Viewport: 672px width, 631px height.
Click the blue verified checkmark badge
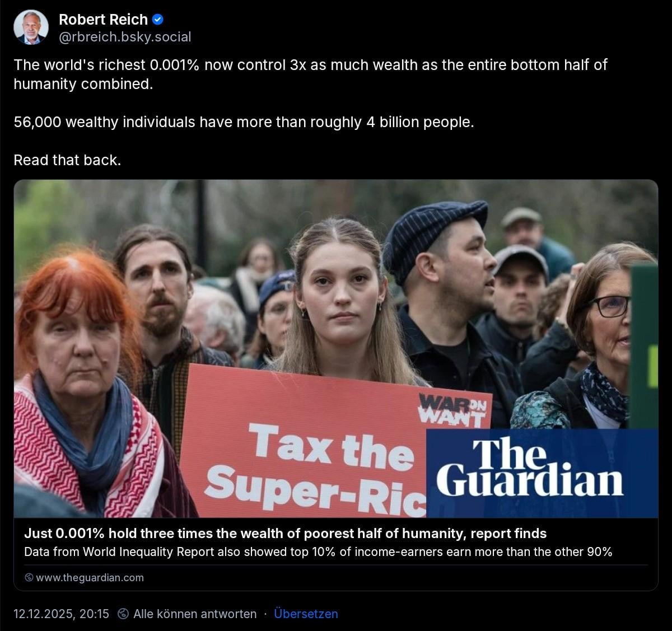[x=158, y=20]
